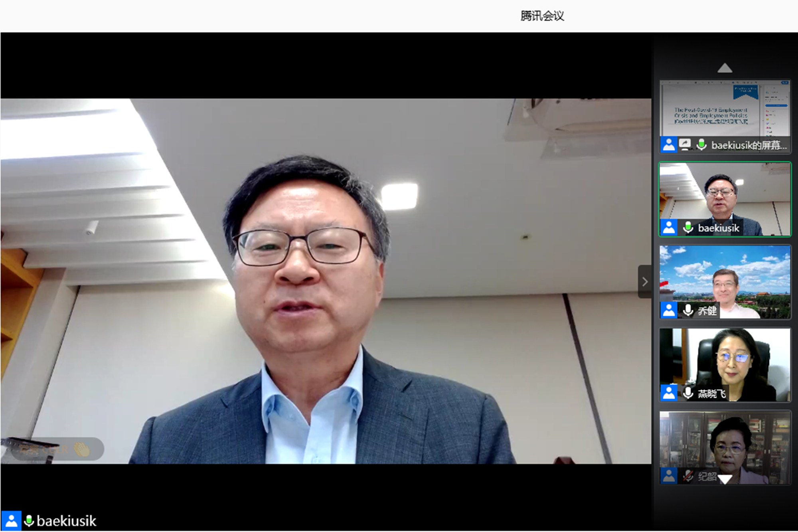Toggle 乔健's microphone icon
The image size is (798, 532).
pos(688,310)
